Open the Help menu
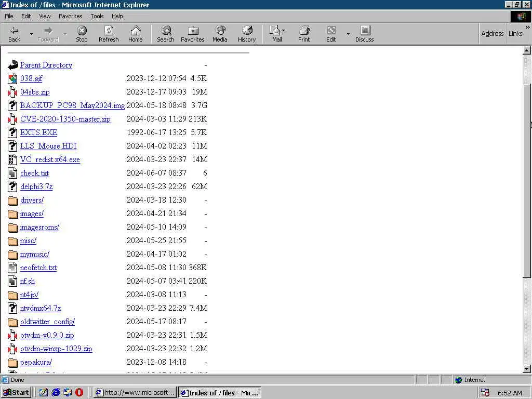The width and height of the screenshot is (532, 399). pos(117,16)
